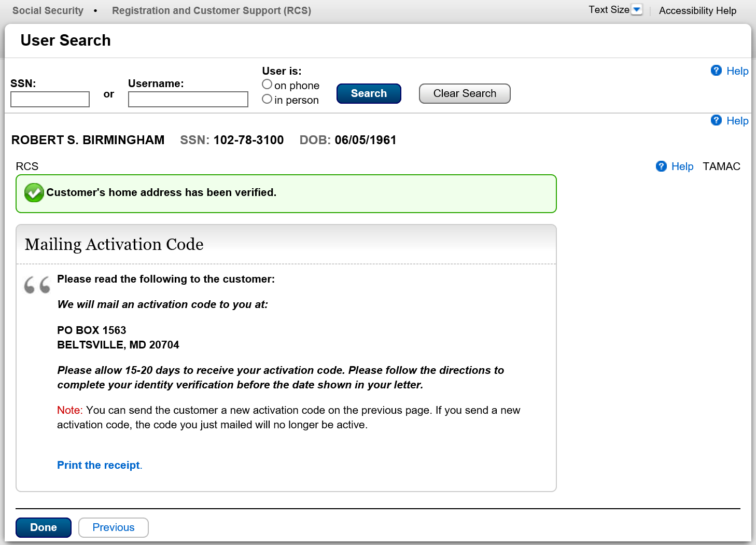
Task: Click the Help link beside TAMAC
Action: pos(682,166)
